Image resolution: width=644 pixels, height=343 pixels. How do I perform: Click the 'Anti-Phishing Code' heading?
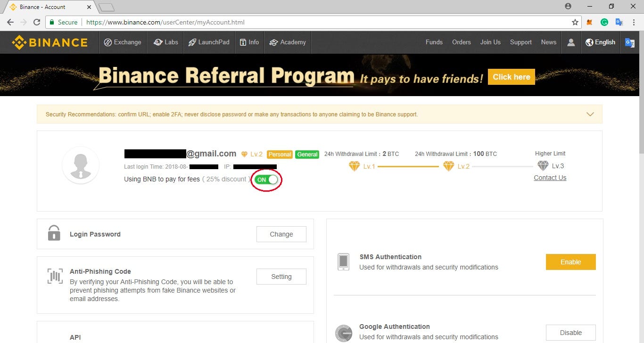[x=100, y=271]
